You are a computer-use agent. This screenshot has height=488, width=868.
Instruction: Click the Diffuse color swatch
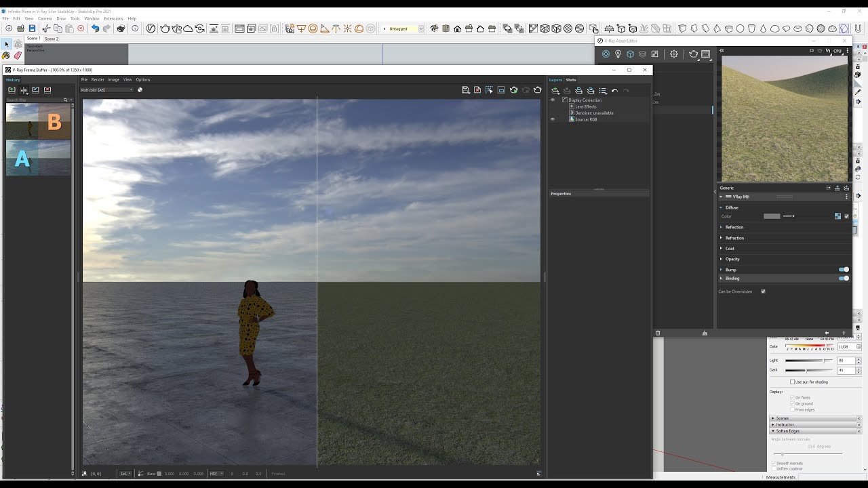[x=772, y=216]
